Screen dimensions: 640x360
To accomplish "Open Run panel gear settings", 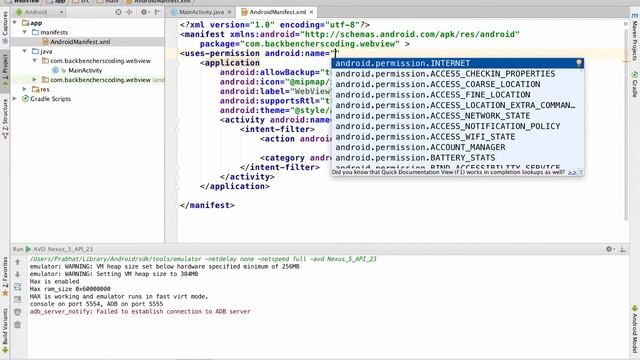I will click(609, 249).
